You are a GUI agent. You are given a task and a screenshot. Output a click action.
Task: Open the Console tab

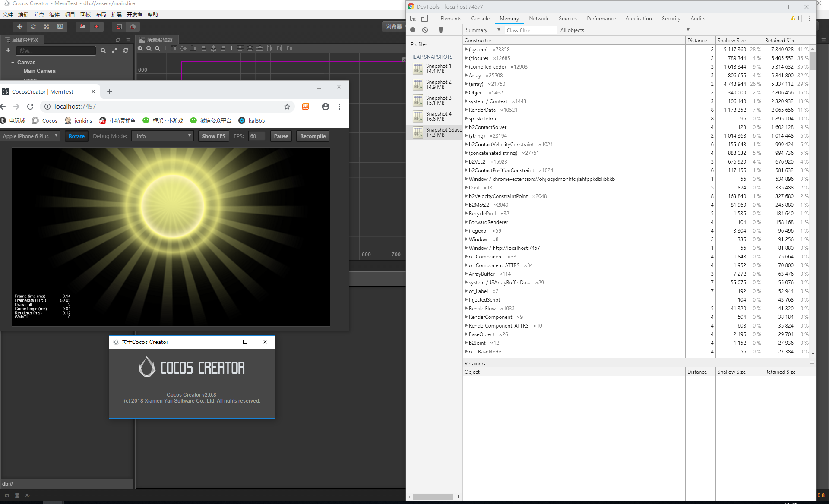click(x=480, y=19)
